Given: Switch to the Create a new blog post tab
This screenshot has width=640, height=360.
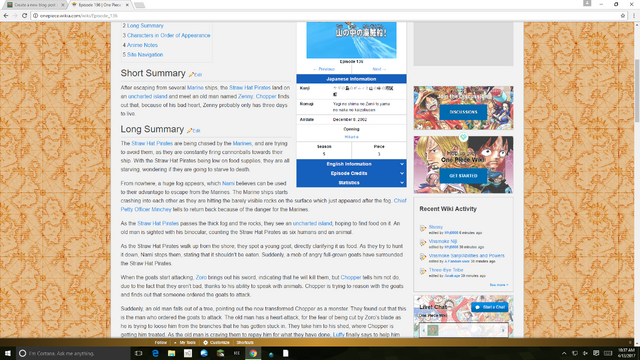Looking at the screenshot, I should tap(35, 5).
